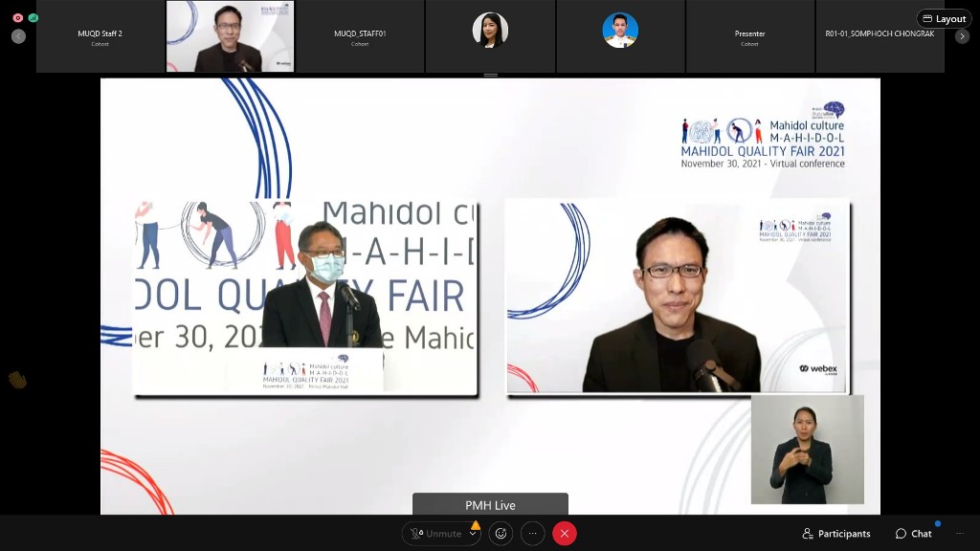
Task: Click the sign language interpreter video
Action: click(x=808, y=450)
